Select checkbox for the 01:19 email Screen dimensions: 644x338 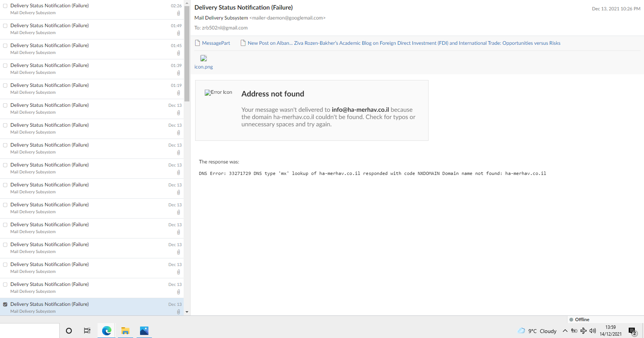coord(5,85)
